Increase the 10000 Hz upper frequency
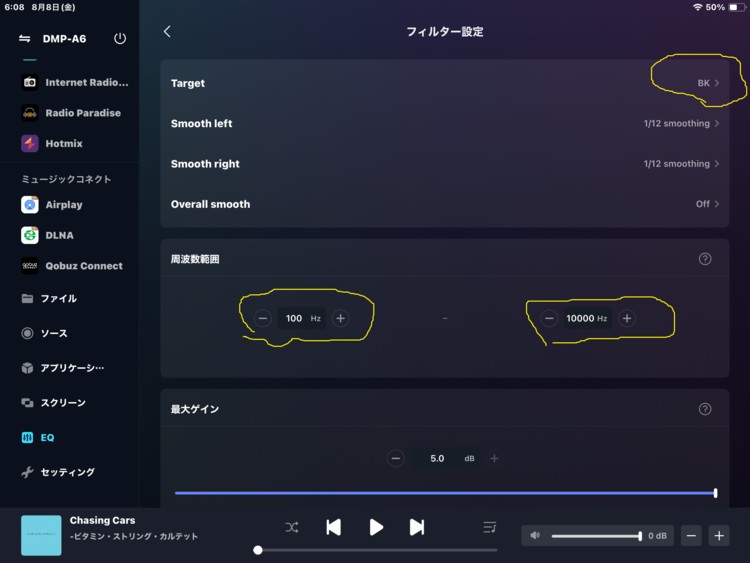 pyautogui.click(x=627, y=318)
